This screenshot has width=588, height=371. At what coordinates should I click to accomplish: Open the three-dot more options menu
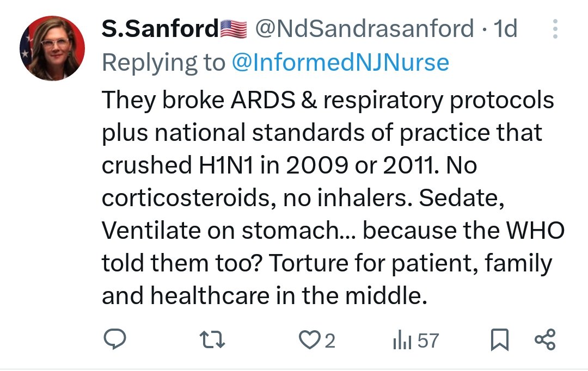tap(555, 29)
